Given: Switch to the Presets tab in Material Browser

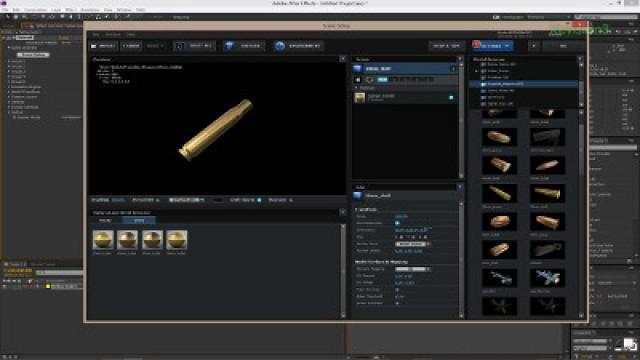Looking at the screenshot, I should (x=105, y=220).
